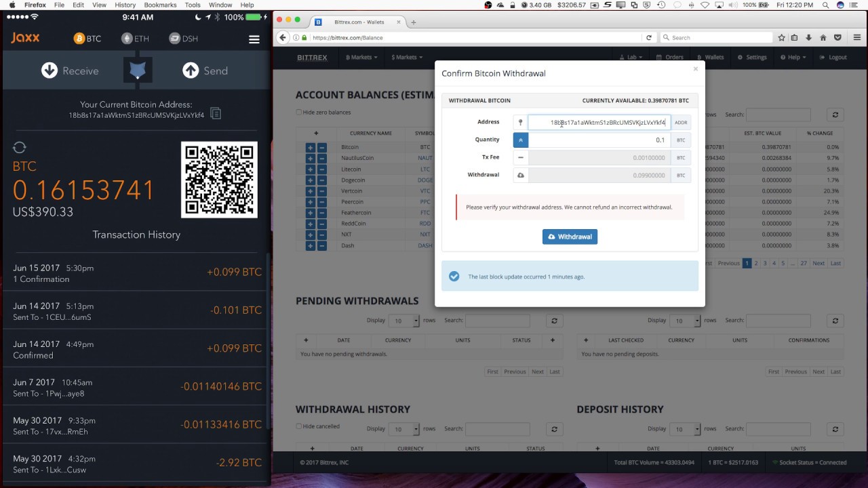Bookmark this page with star icon
Viewport: 868px width, 488px height.
pyautogui.click(x=782, y=37)
